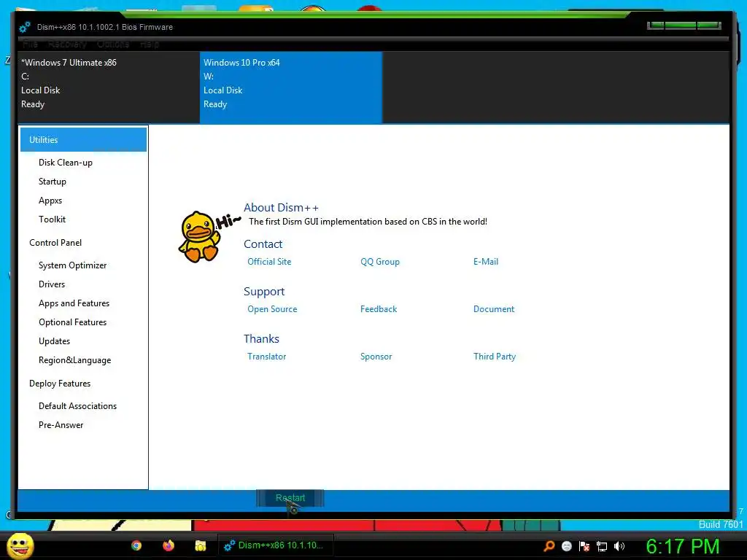Open Region&Language settings
The height and width of the screenshot is (560, 747).
pos(75,360)
